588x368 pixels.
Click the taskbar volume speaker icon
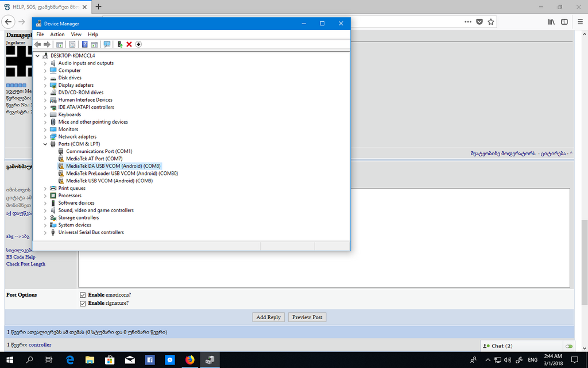pos(508,360)
